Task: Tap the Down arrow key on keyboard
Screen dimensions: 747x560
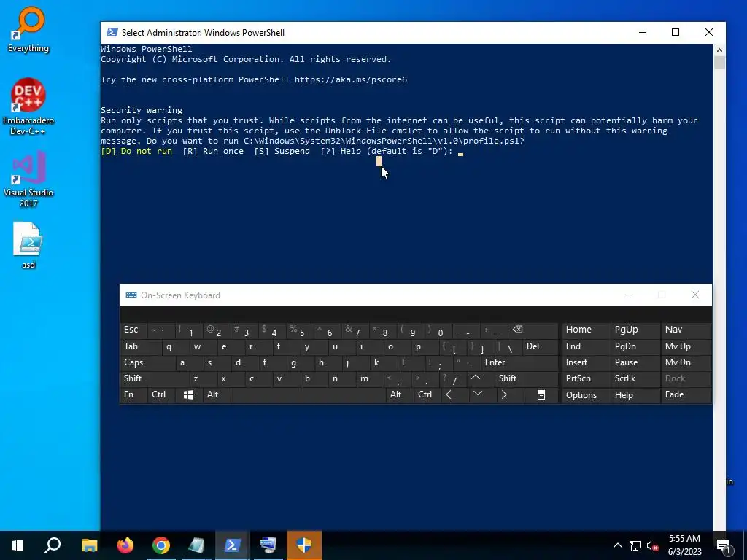Action: (477, 394)
